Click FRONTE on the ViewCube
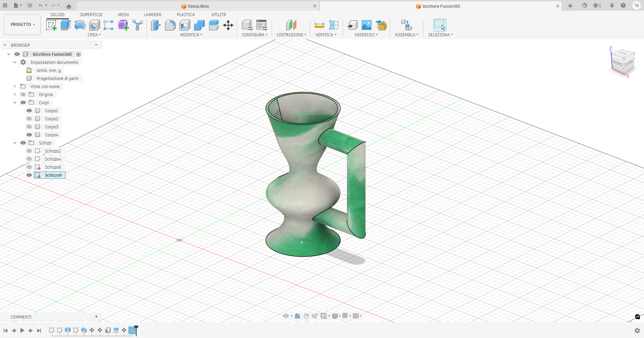Viewport: 644px width, 338px height. [x=617, y=63]
